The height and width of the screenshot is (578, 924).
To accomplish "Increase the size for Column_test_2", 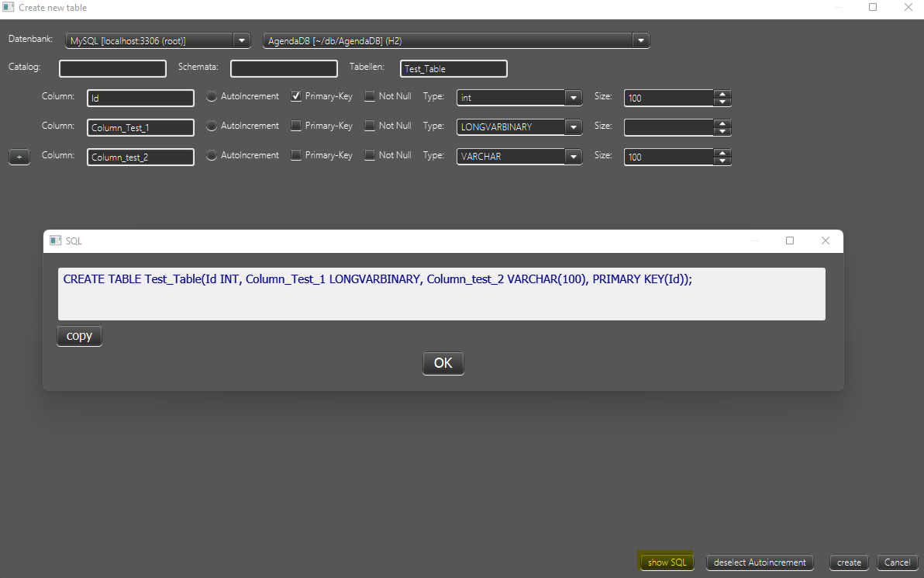I will click(x=722, y=153).
